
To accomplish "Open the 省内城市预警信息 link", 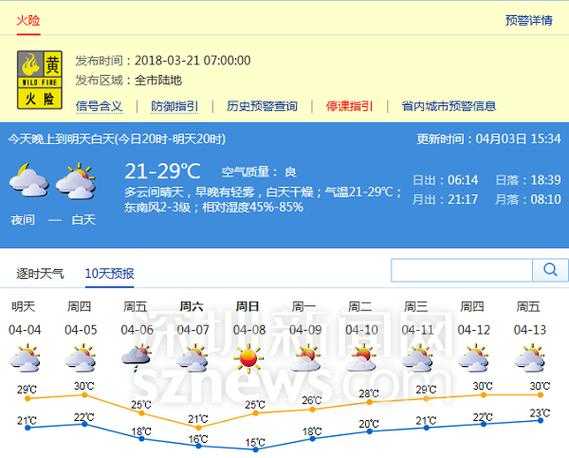I will 449,106.
